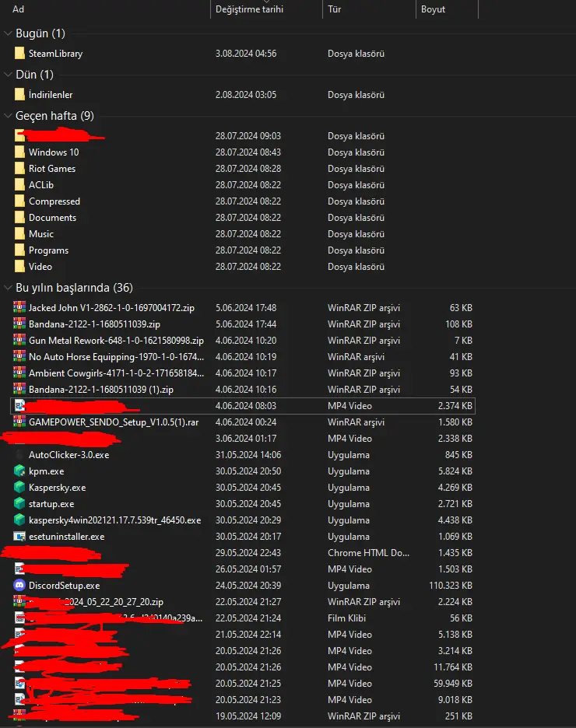Click date 19.05.2024 12:09 ZIP archive row
Screen dimensions: 576x728
[248, 716]
